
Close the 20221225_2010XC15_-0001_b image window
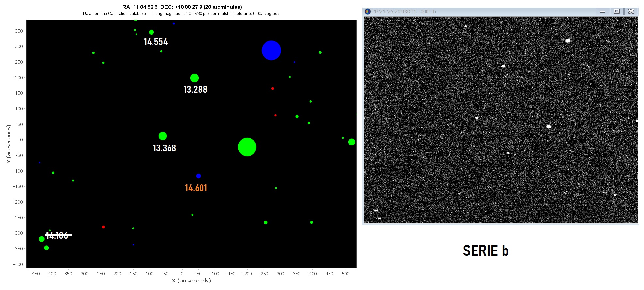pyautogui.click(x=631, y=11)
